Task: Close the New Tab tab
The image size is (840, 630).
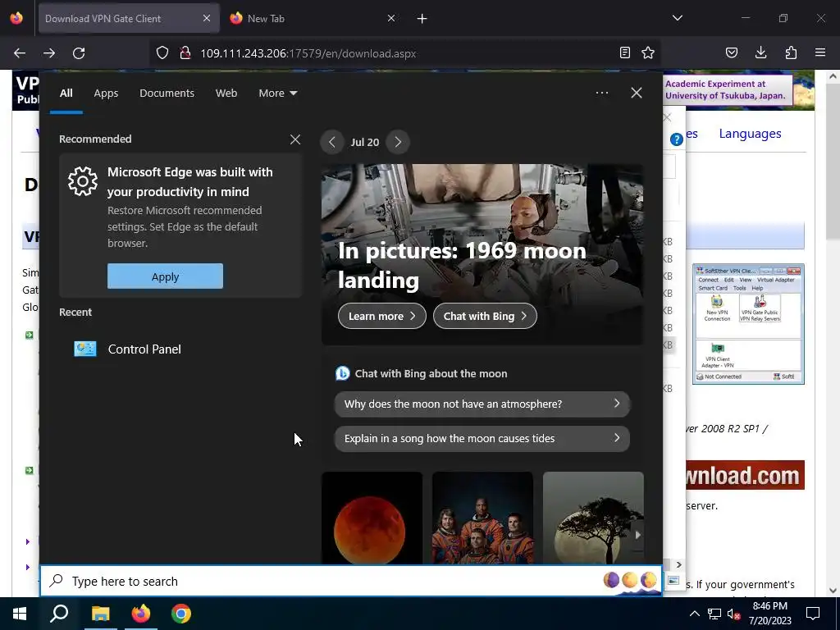Action: [x=391, y=18]
